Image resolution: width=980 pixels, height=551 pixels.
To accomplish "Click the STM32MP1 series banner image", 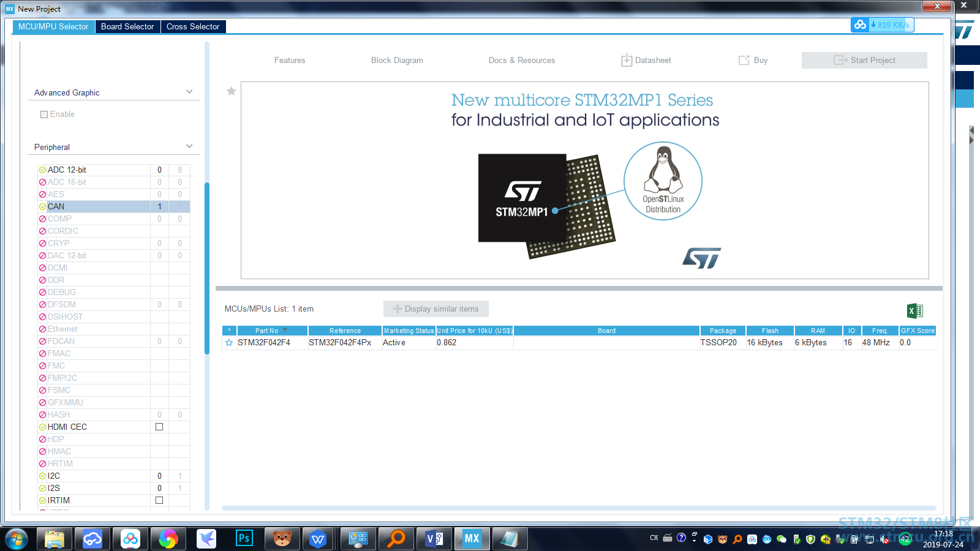I will click(x=585, y=180).
